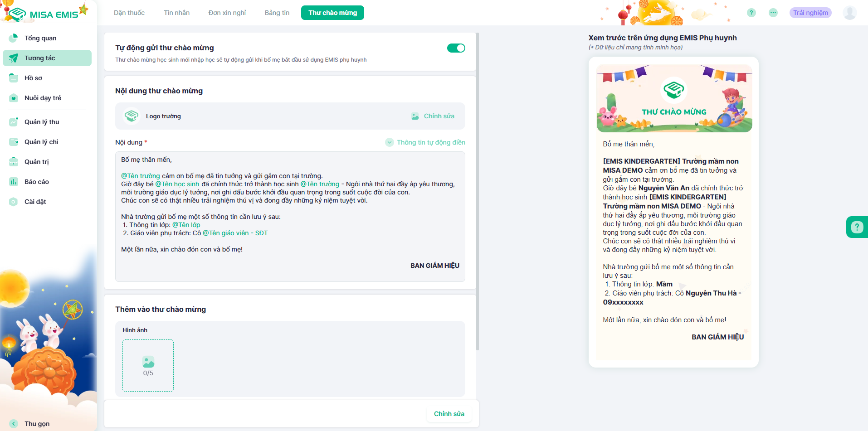Disable the Tự động gửi thư chào mừng toggle
Screen dimensions: 868x431
456,48
